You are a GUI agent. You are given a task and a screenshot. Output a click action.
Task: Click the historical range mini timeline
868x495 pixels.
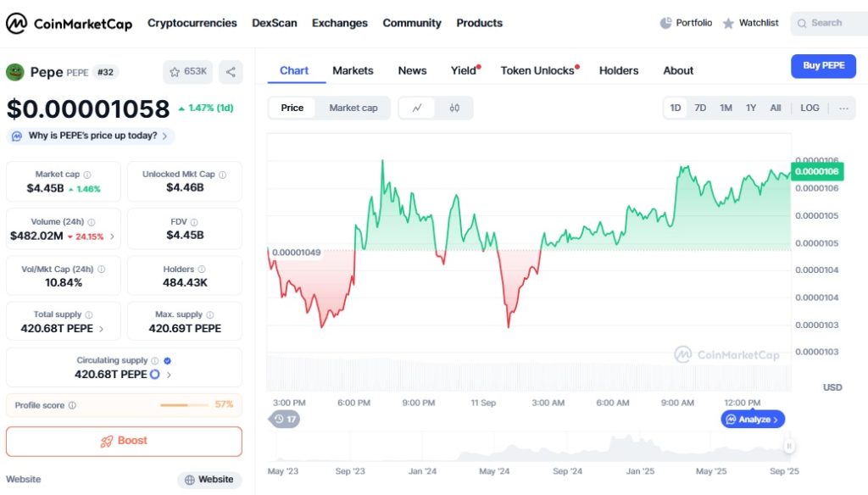(531, 447)
